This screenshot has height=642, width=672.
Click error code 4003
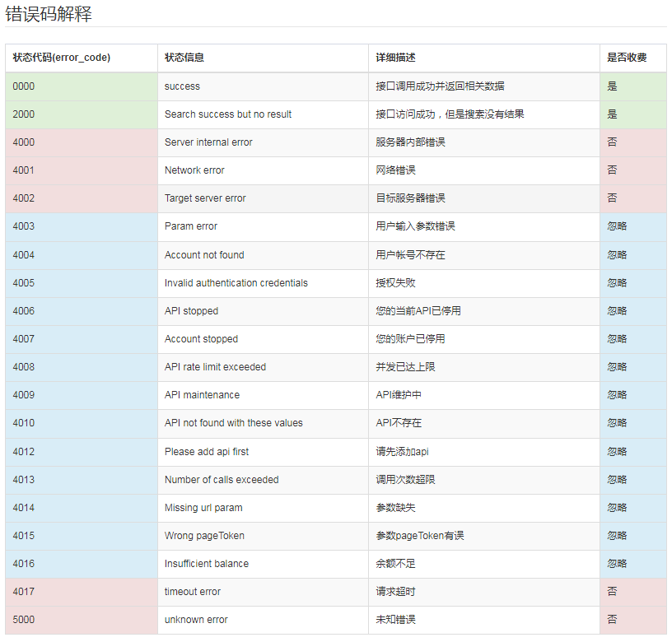coord(24,226)
